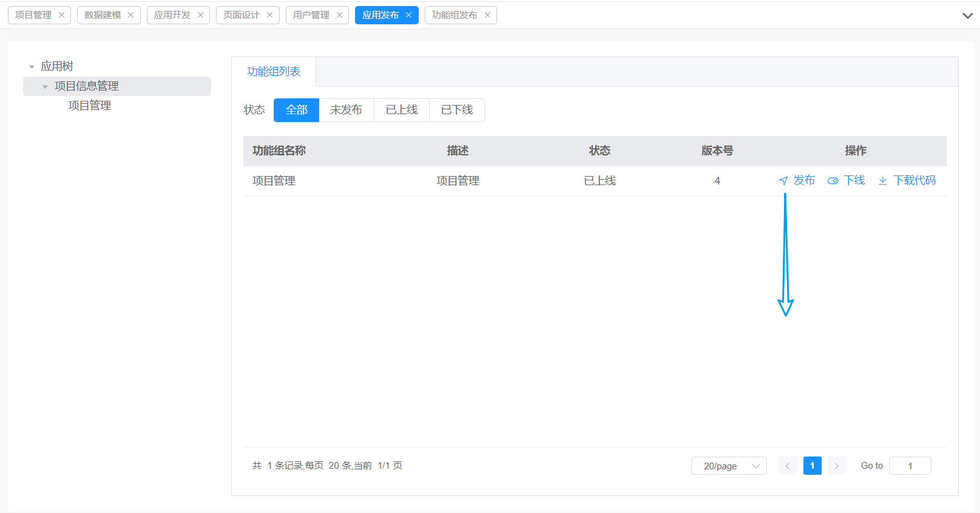Filter list by 未发布 status
Image resolution: width=980 pixels, height=513 pixels.
(x=346, y=110)
